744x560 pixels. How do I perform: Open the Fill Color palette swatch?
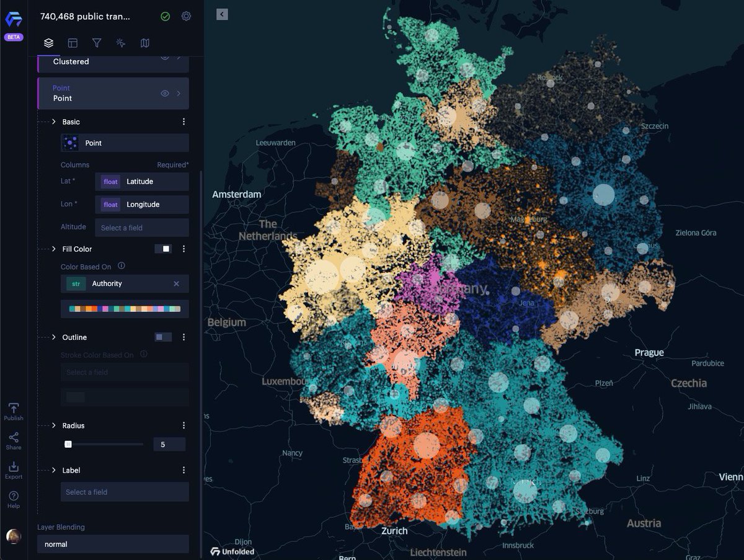coord(125,309)
